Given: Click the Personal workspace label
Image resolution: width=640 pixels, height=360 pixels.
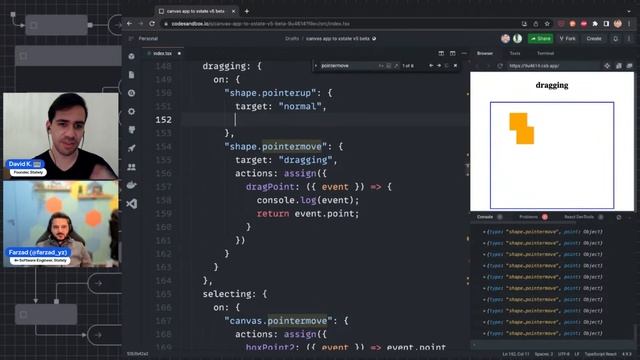Looking at the screenshot, I should coord(148,39).
